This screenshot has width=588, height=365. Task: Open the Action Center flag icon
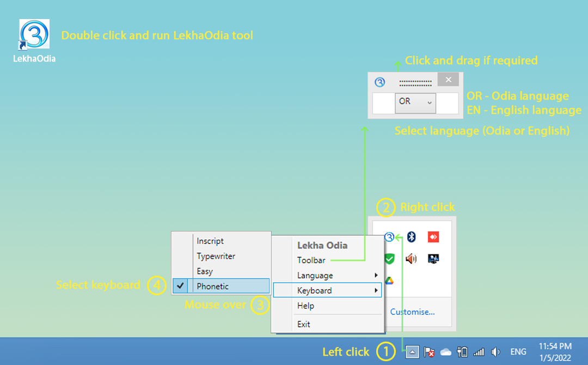coord(429,352)
